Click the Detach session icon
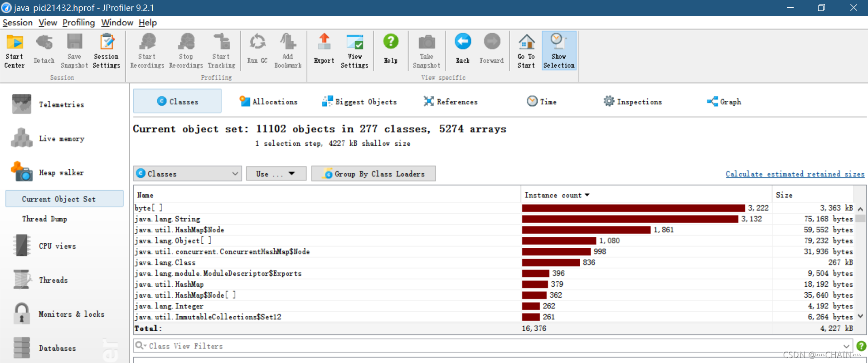 click(x=44, y=49)
